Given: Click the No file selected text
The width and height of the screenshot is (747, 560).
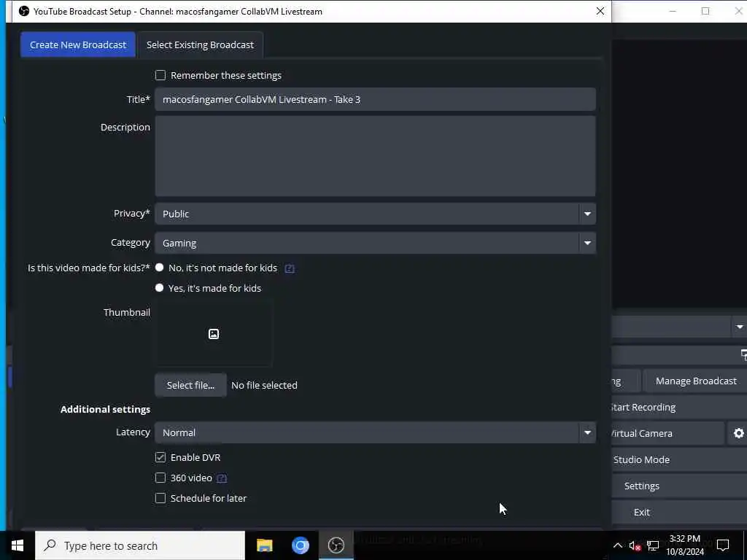Looking at the screenshot, I should point(264,385).
